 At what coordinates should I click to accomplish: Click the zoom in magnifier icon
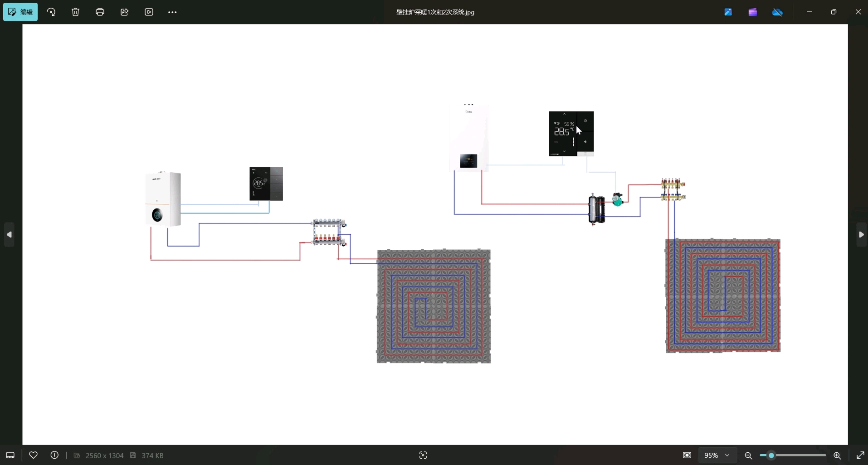837,455
